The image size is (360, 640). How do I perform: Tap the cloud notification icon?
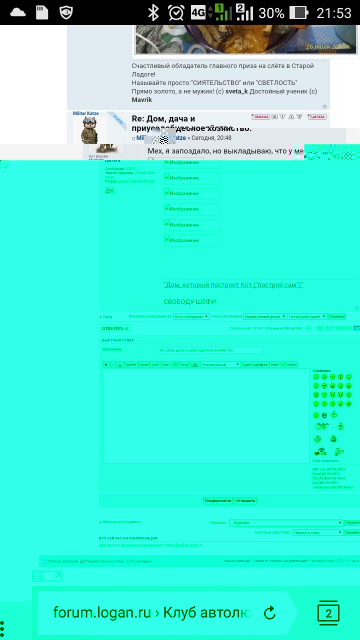[18, 13]
